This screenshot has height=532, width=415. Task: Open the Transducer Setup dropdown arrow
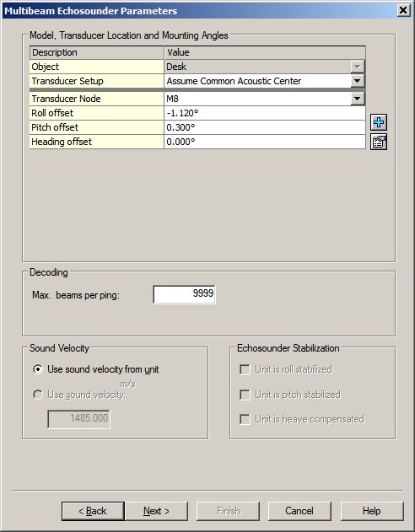tap(358, 81)
